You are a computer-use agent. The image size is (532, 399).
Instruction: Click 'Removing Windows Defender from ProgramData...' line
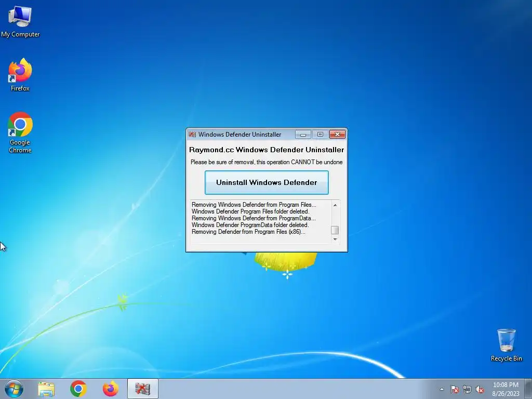point(254,218)
